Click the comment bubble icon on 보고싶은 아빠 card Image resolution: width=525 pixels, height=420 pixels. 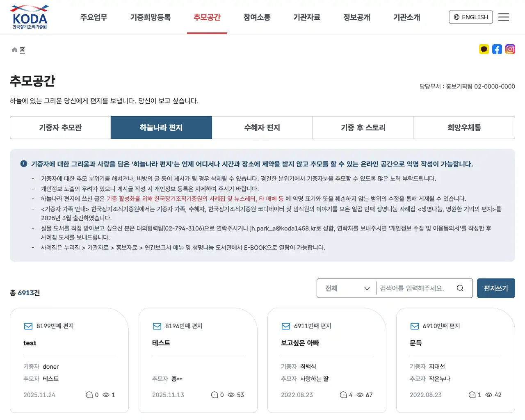pos(343,395)
